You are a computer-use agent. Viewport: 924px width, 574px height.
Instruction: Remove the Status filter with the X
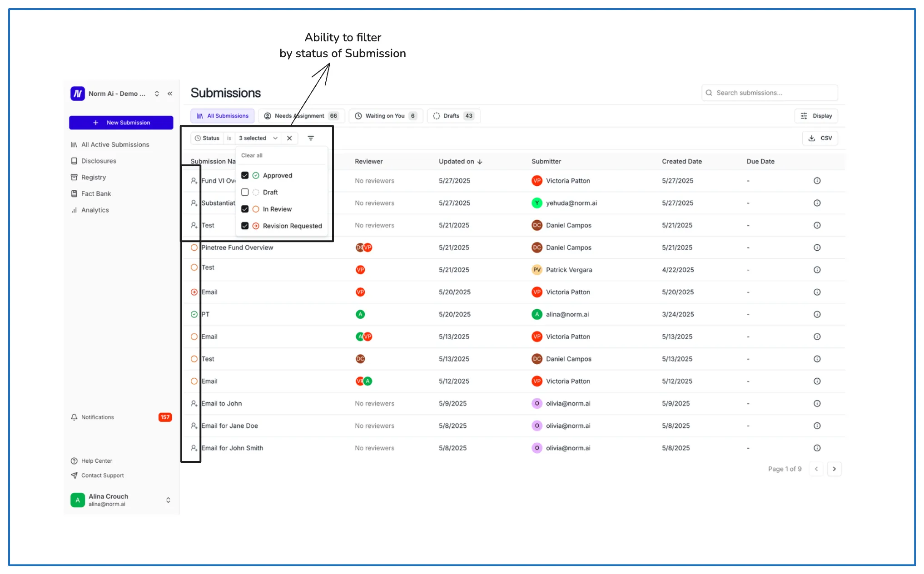[x=289, y=138]
